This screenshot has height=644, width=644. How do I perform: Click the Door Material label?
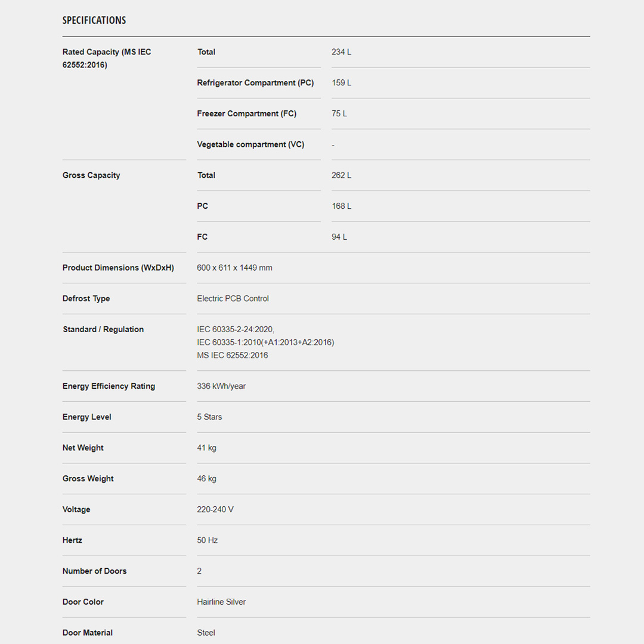pos(88,633)
